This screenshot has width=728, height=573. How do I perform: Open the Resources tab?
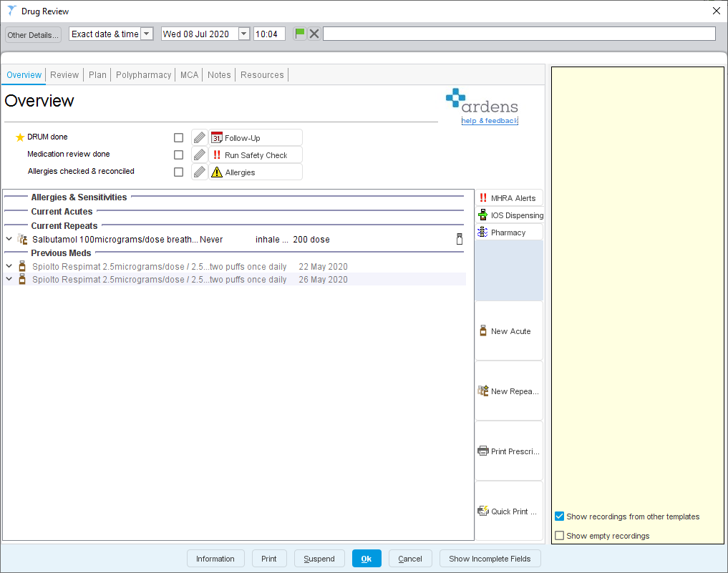262,74
